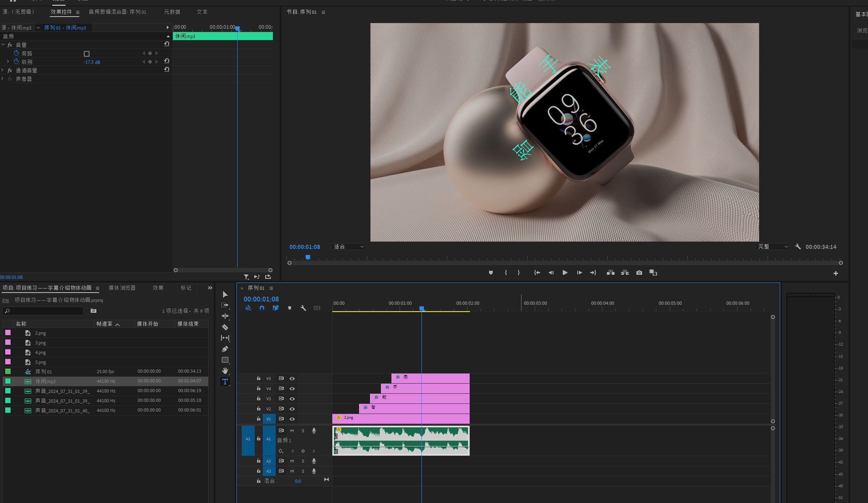Select the Razor tool

click(x=225, y=327)
